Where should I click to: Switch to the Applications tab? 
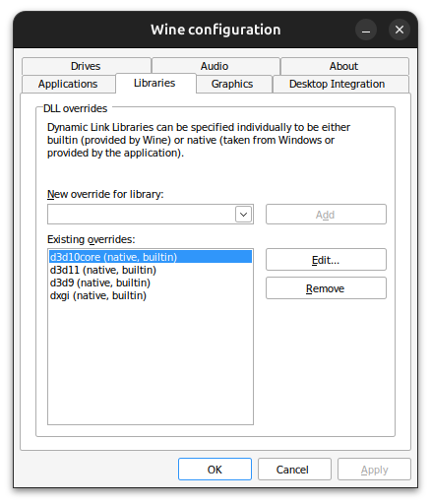click(68, 84)
